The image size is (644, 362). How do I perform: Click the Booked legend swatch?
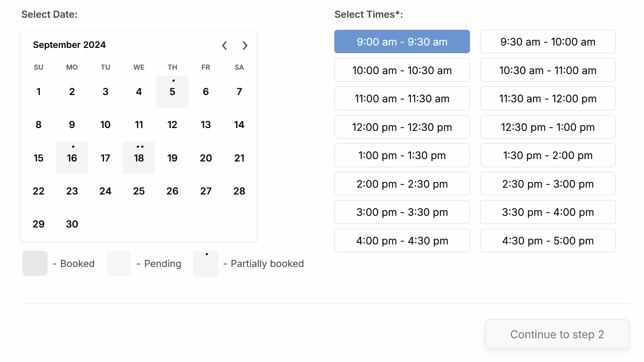coord(35,264)
